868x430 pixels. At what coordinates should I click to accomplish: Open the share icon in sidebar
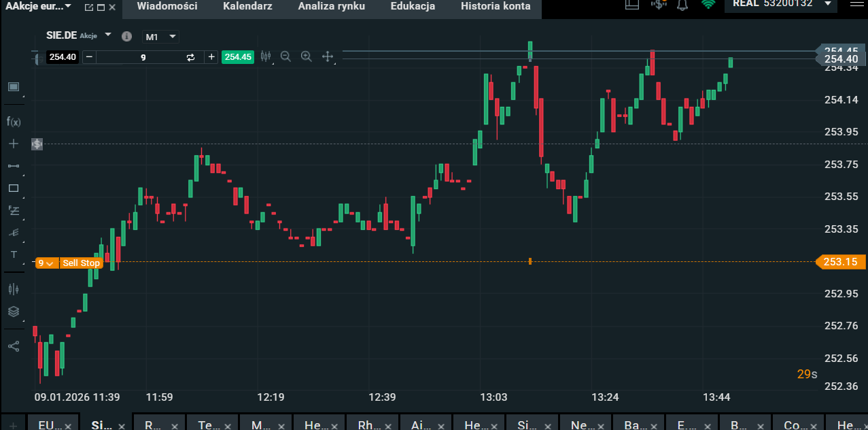pos(14,346)
